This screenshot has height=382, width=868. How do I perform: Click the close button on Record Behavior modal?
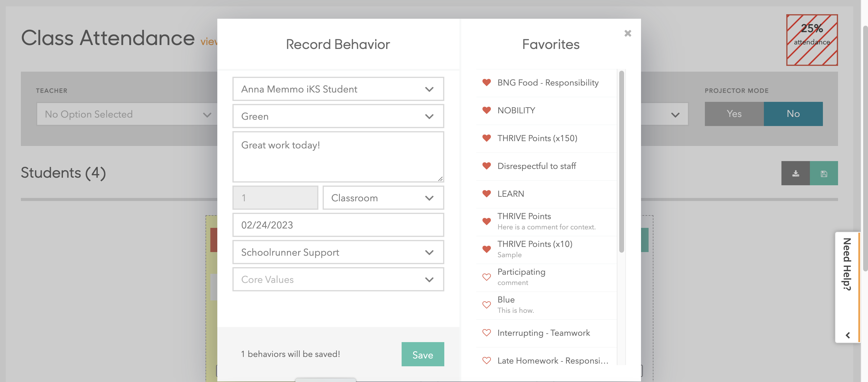[x=628, y=33]
